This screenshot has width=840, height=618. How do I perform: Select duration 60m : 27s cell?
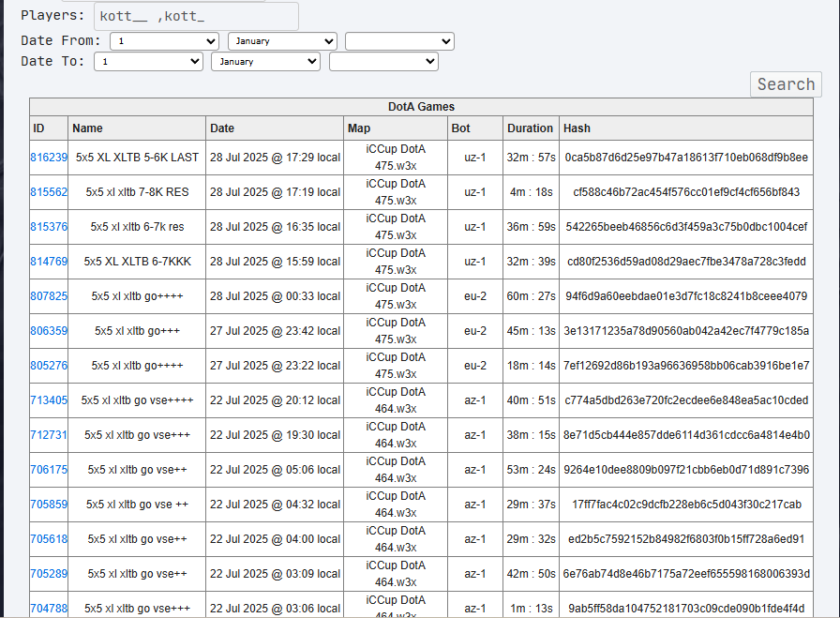(531, 296)
